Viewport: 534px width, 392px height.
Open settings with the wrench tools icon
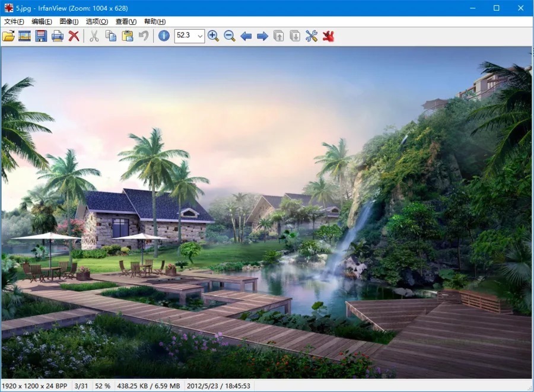pyautogui.click(x=311, y=36)
